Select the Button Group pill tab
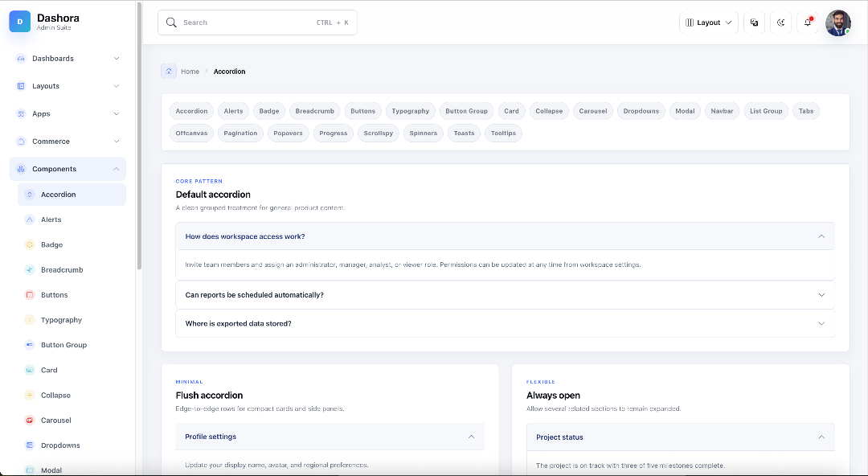868x476 pixels. tap(466, 111)
